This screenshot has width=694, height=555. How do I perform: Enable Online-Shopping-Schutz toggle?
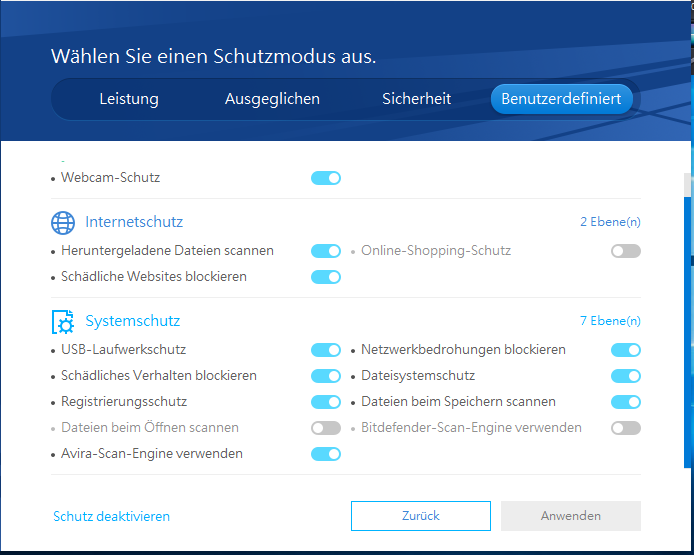pos(626,251)
